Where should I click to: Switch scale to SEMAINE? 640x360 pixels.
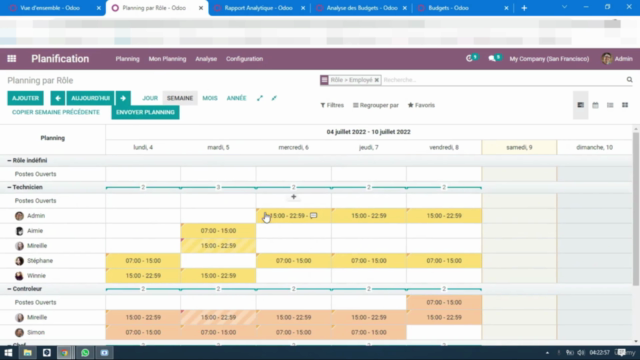[180, 98]
